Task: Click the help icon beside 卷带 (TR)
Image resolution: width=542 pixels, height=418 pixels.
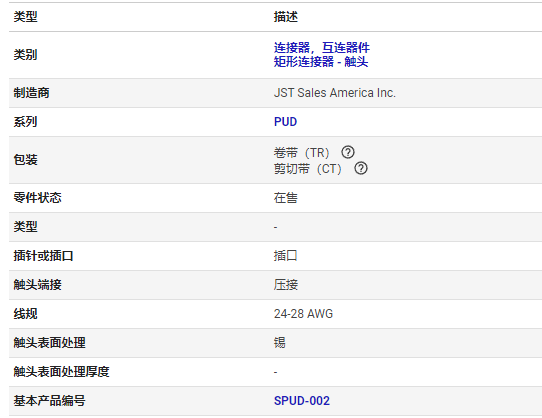Action: pos(348,152)
